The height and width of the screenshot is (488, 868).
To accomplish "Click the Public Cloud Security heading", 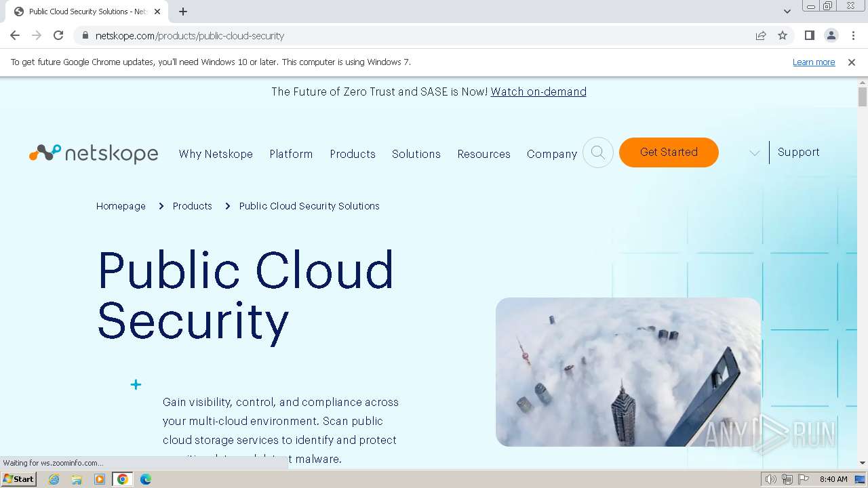I will (x=245, y=296).
